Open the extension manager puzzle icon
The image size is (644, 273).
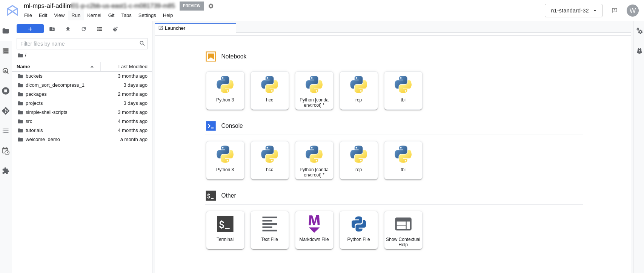click(x=6, y=171)
